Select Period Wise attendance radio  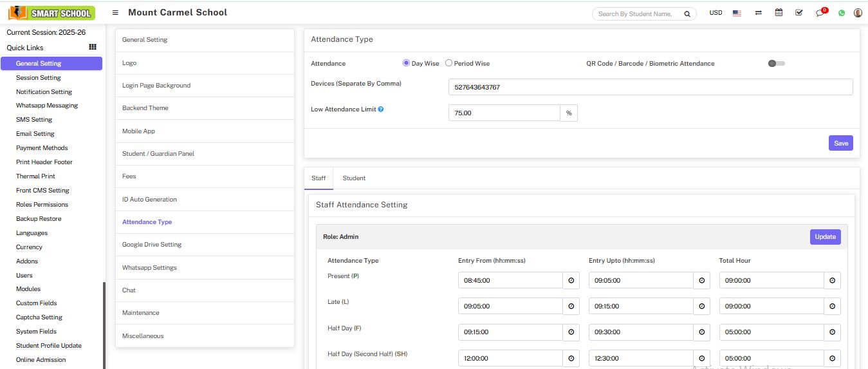point(448,63)
